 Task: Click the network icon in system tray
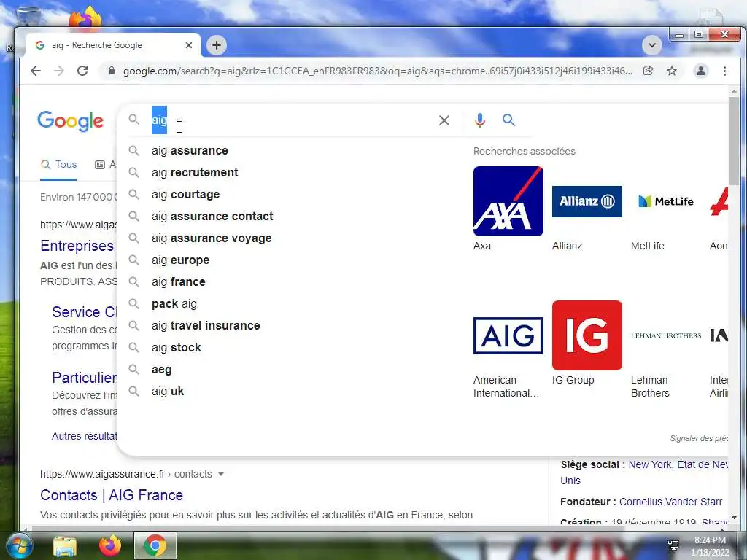(x=673, y=545)
